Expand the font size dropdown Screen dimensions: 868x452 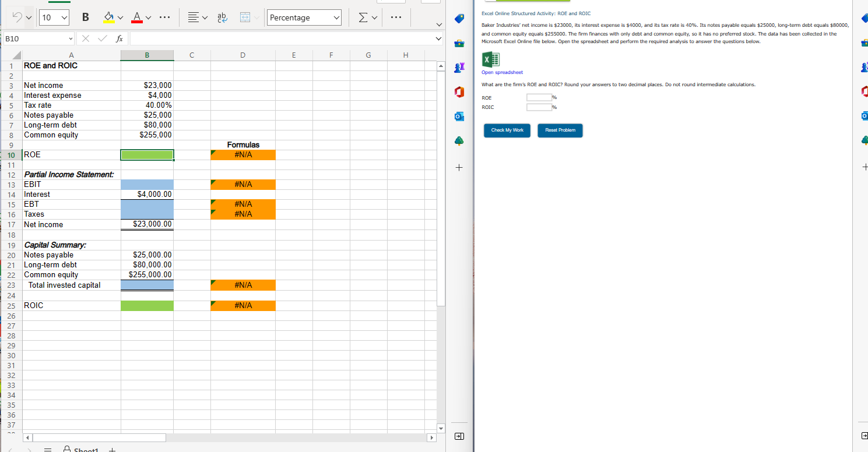64,17
